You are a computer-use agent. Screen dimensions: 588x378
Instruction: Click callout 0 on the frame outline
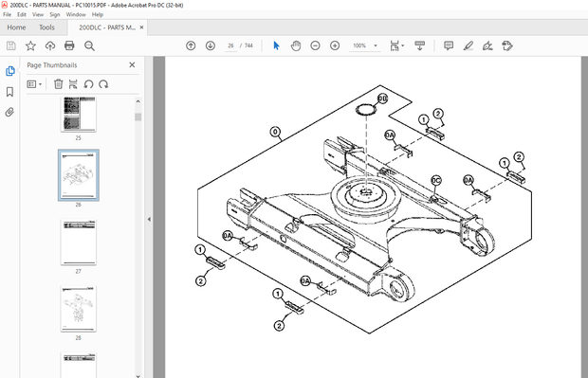[x=275, y=132]
